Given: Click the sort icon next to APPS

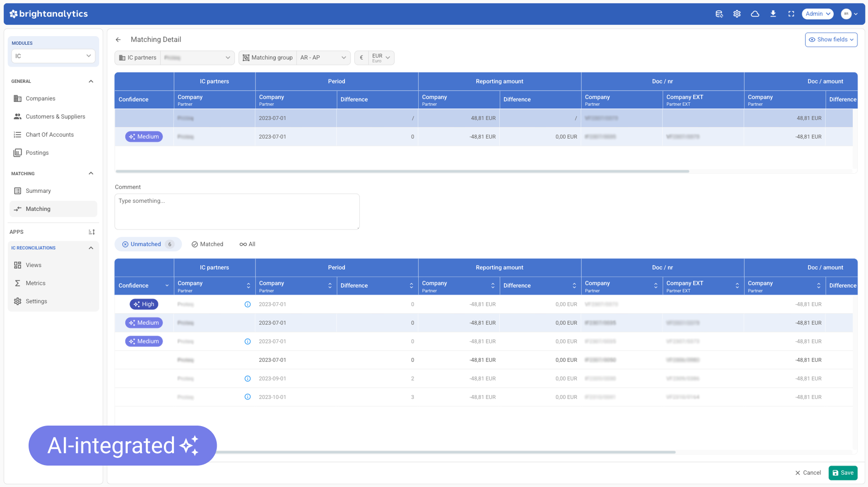Looking at the screenshot, I should click(91, 232).
